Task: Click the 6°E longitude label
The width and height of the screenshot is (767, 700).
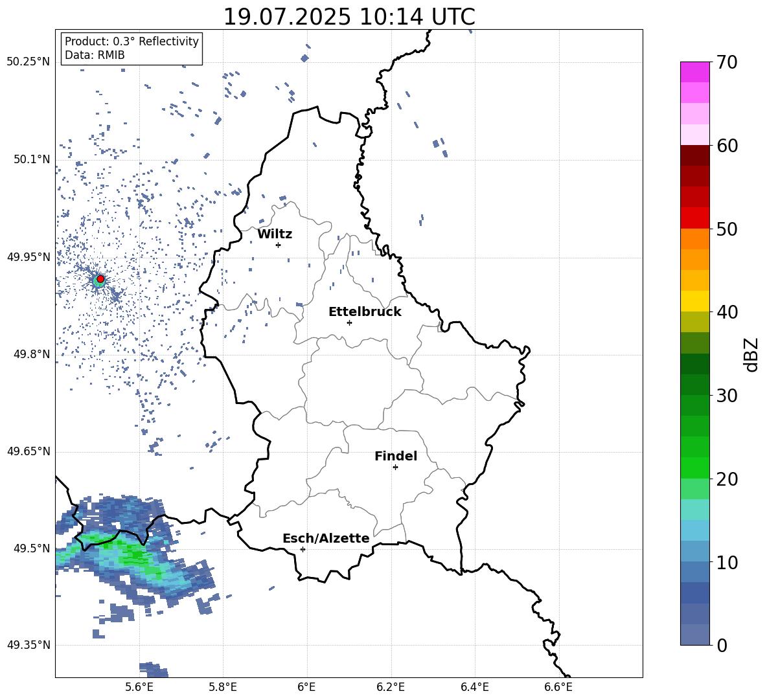Action: 306,687
